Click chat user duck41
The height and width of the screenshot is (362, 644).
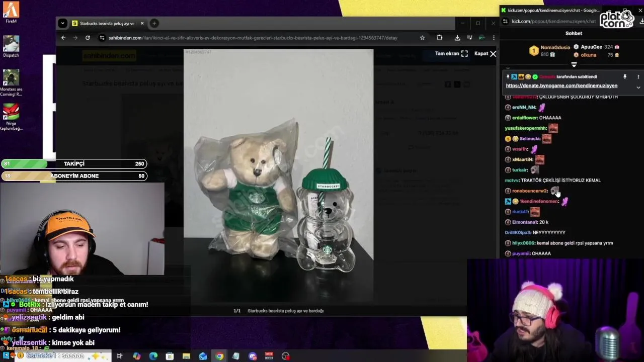pos(519,212)
